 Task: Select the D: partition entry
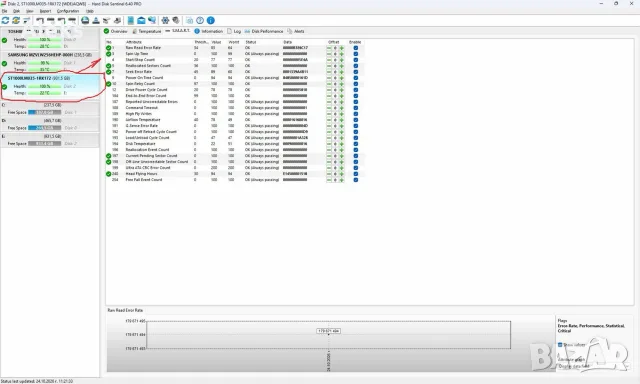point(49,124)
